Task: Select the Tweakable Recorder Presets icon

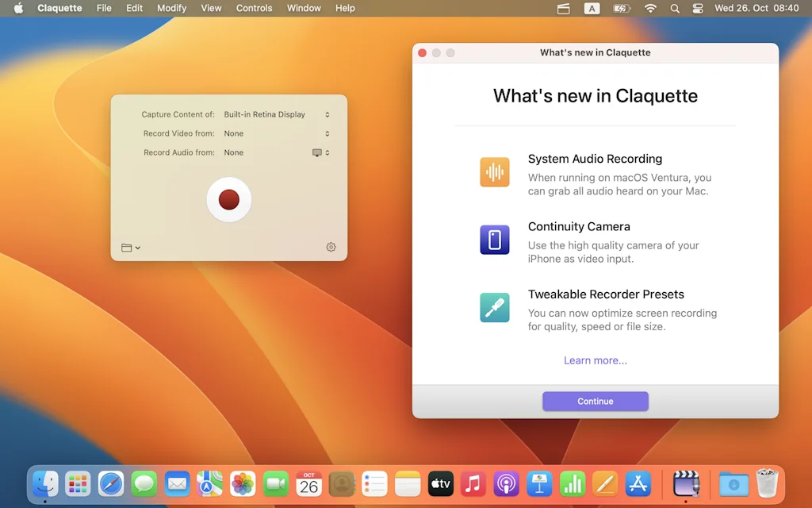Action: pyautogui.click(x=495, y=306)
